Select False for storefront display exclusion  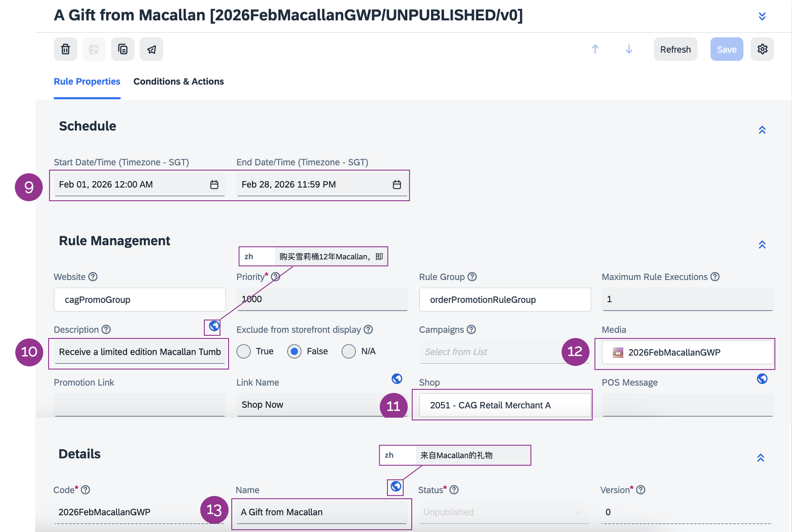click(x=294, y=352)
